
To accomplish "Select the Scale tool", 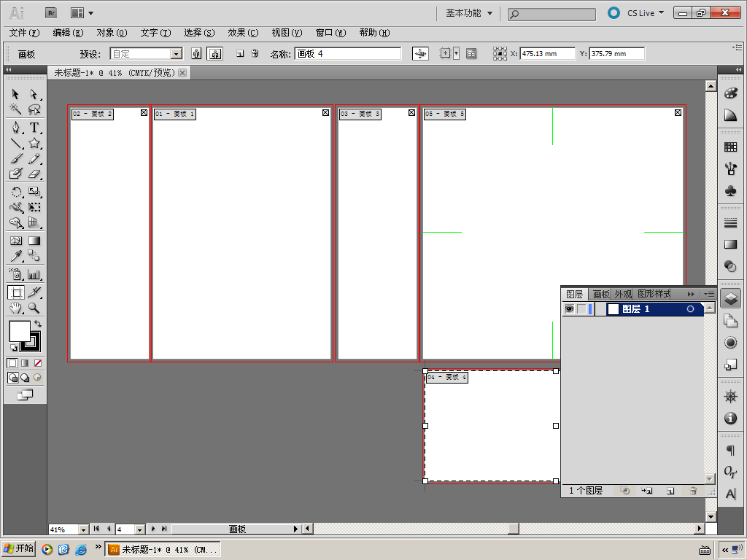I will pos(34,192).
